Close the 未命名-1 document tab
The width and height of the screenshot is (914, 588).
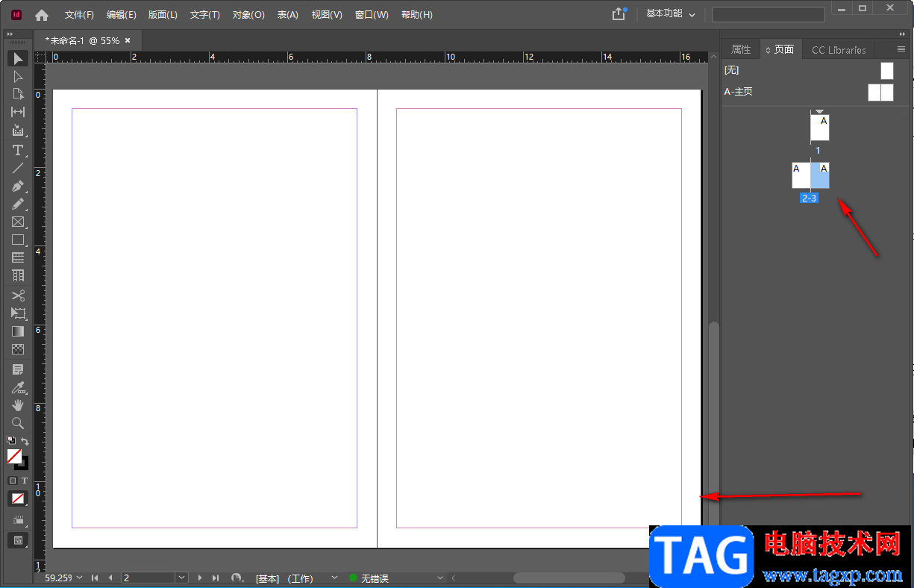(x=128, y=40)
